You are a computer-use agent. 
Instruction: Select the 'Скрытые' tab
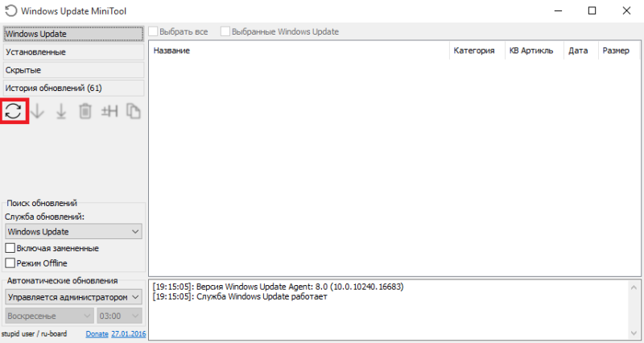pos(73,70)
